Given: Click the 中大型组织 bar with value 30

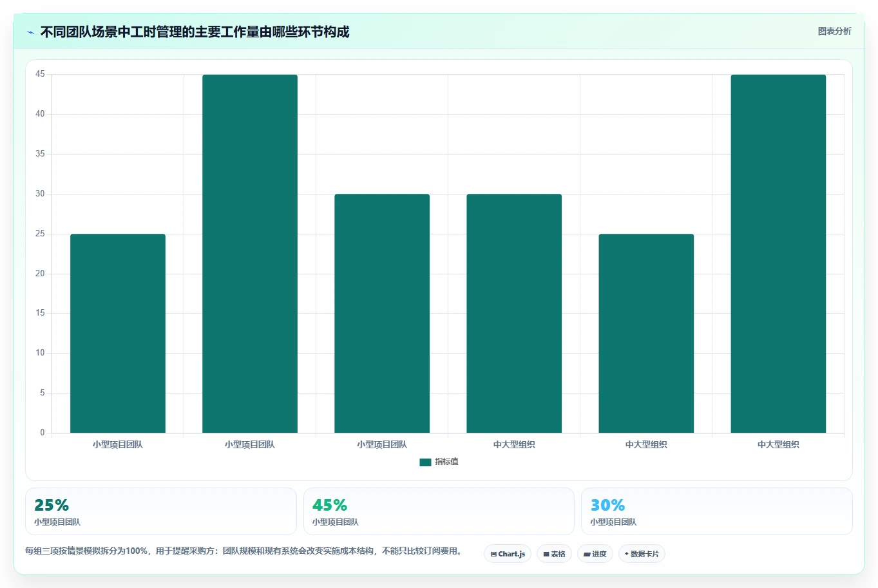Looking at the screenshot, I should click(x=514, y=313).
